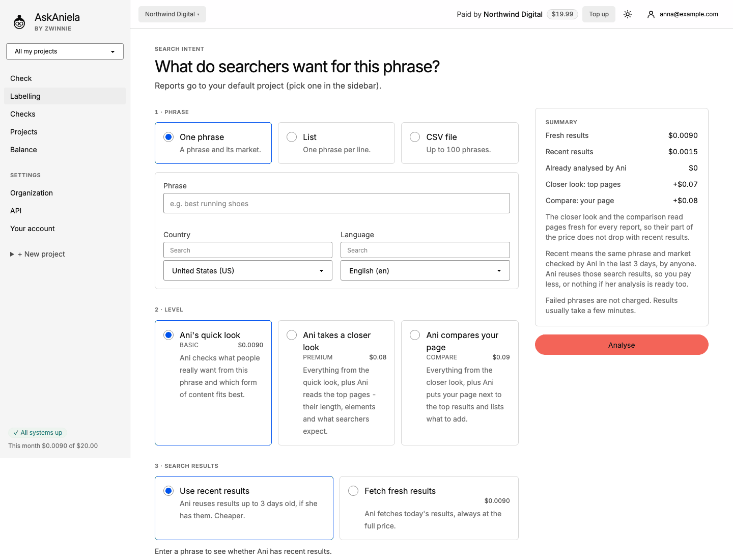
Task: Open Organization settings
Action: click(65, 193)
